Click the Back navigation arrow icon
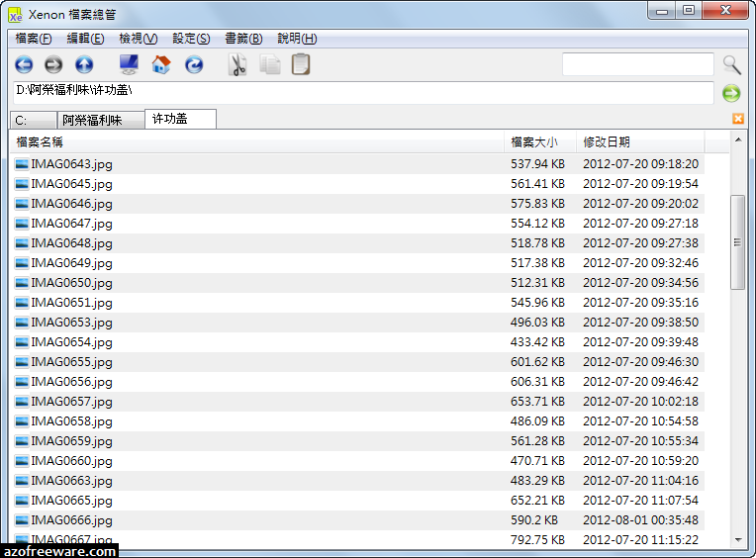 [x=24, y=64]
